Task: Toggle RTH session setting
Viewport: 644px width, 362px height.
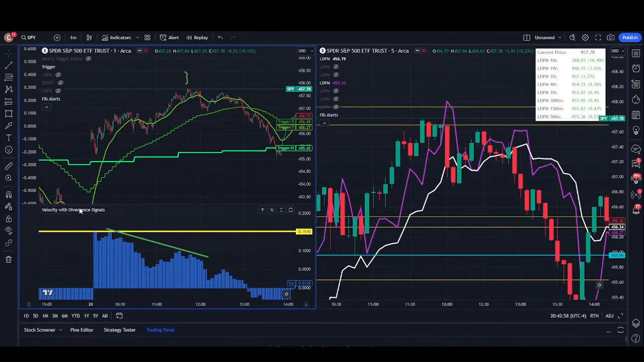Action: tap(594, 316)
